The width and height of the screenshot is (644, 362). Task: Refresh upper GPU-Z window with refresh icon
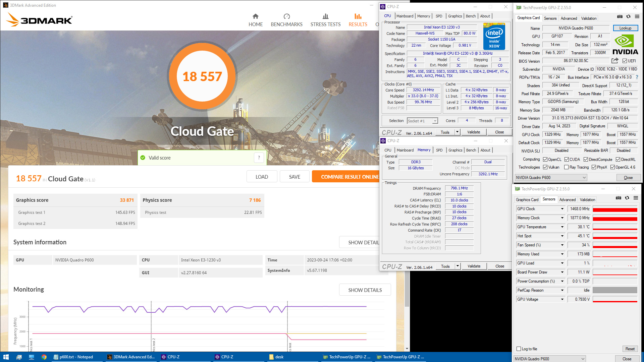click(x=628, y=16)
